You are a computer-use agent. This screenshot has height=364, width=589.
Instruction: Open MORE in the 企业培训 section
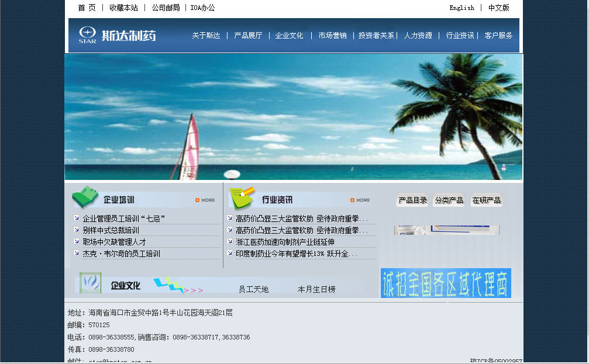pyautogui.click(x=205, y=200)
